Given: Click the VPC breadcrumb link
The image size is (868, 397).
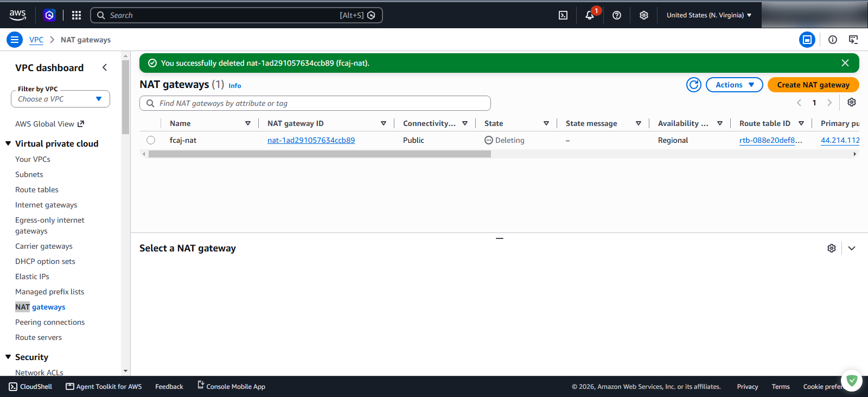Looking at the screenshot, I should click(36, 40).
